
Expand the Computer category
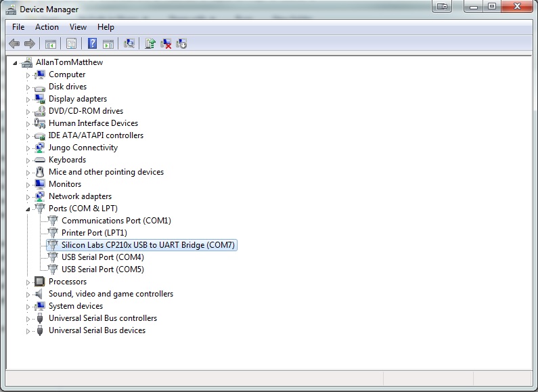(x=28, y=75)
